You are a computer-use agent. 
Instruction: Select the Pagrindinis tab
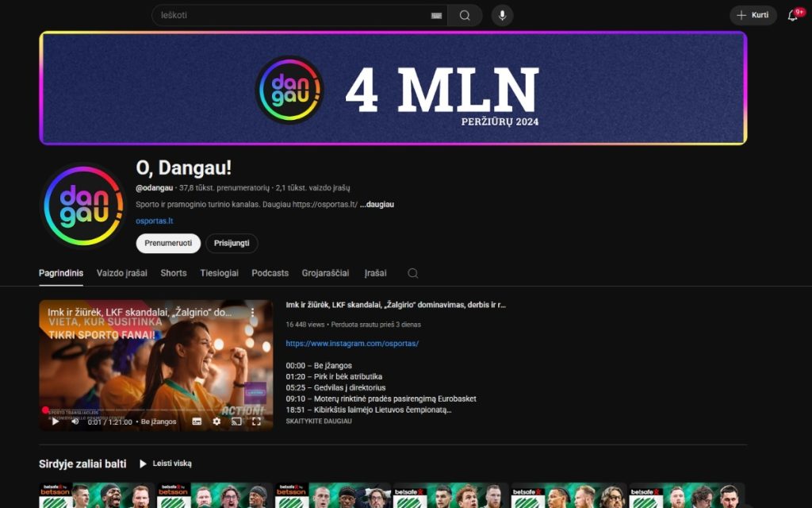point(61,273)
